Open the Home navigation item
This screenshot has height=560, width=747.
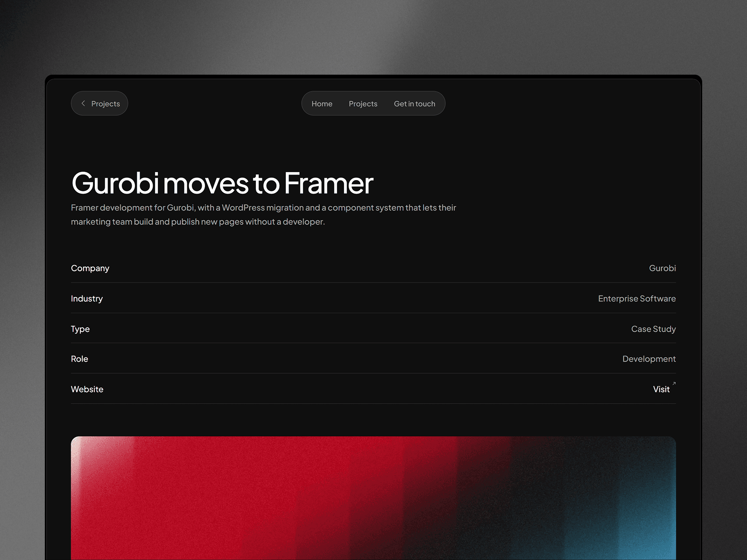pyautogui.click(x=322, y=104)
